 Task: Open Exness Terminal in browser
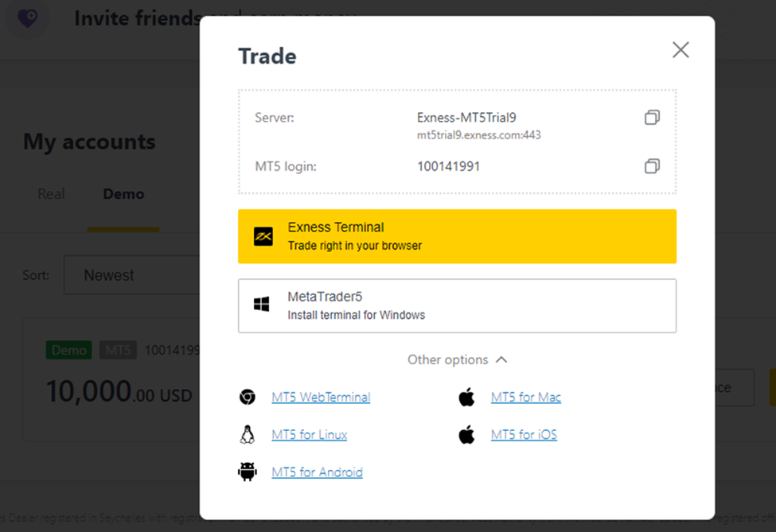tap(457, 236)
